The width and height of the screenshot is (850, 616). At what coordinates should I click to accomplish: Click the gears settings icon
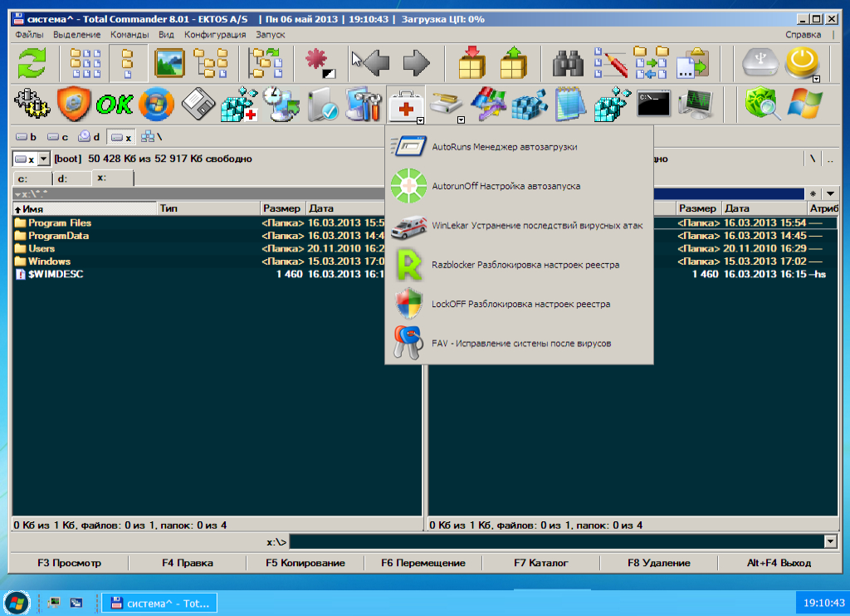click(32, 104)
